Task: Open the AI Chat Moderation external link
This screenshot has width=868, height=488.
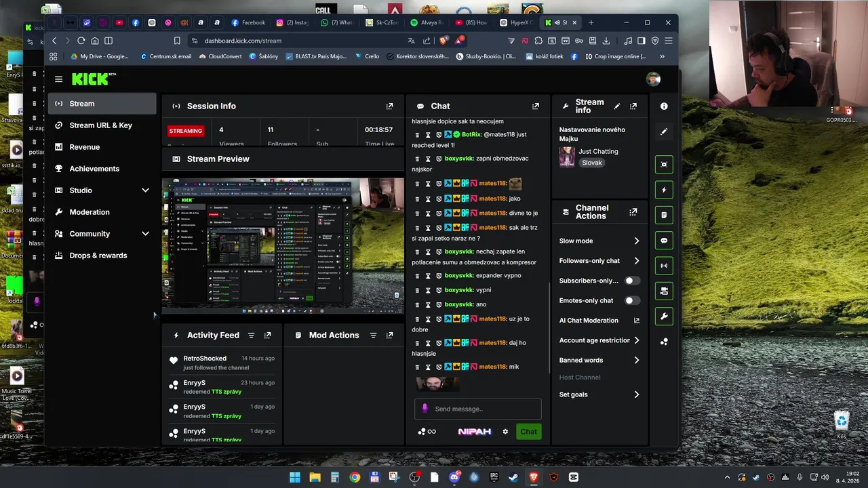Action: (x=636, y=321)
